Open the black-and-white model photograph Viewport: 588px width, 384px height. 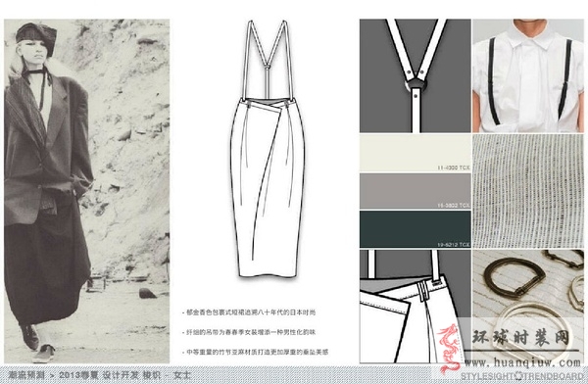[x=86, y=191]
